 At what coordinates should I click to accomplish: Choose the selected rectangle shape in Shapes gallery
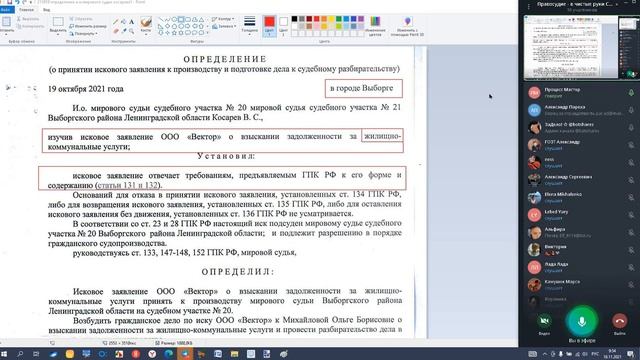[x=181, y=19]
